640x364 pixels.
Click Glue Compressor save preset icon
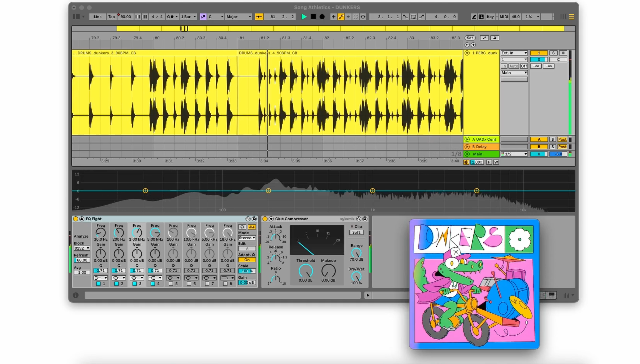click(x=365, y=219)
